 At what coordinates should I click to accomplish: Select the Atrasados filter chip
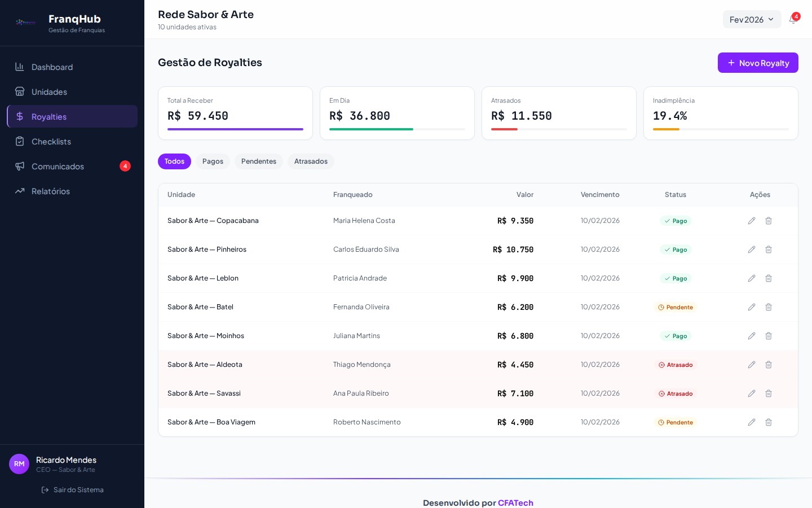311,161
